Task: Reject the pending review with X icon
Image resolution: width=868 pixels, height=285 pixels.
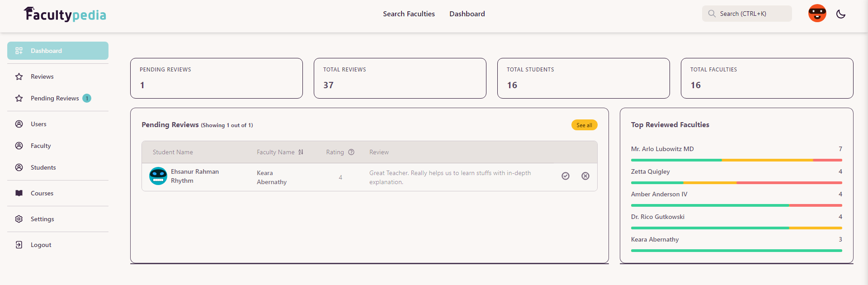Action: (x=585, y=176)
